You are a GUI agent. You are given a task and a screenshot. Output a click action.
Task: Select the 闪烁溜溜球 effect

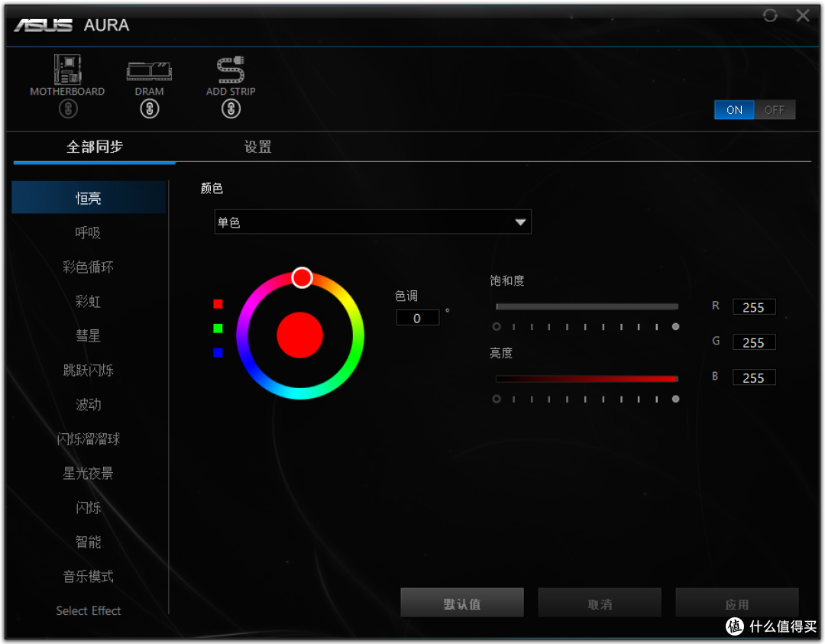point(89,439)
